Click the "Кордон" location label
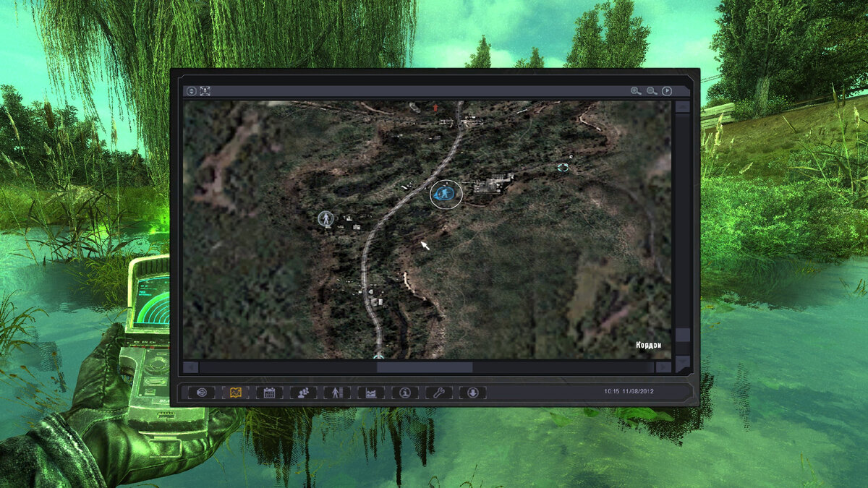 point(649,345)
